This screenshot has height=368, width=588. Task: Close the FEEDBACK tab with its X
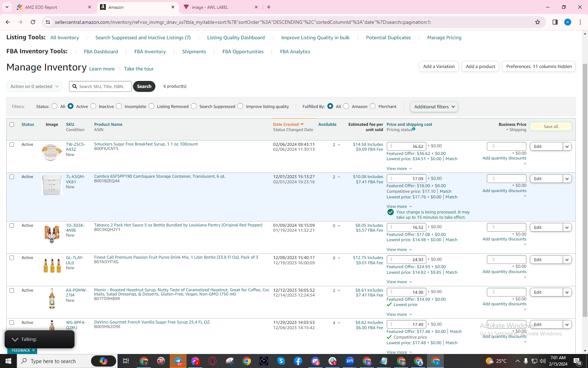click(33, 350)
